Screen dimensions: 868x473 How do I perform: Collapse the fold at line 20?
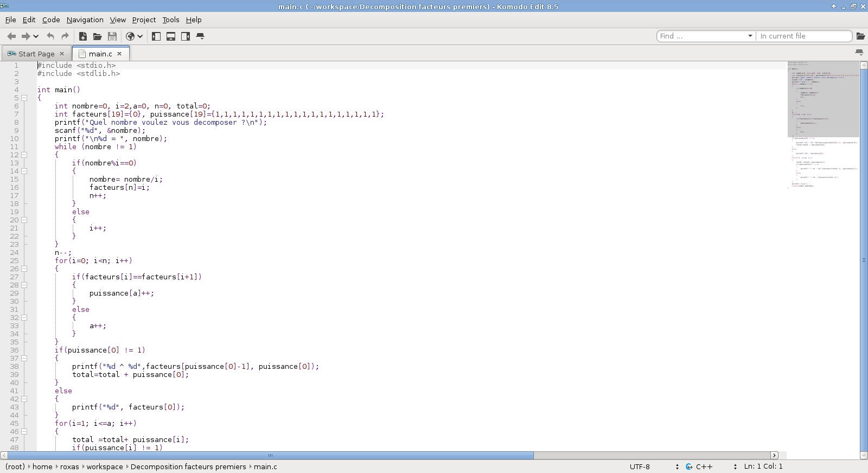point(24,220)
